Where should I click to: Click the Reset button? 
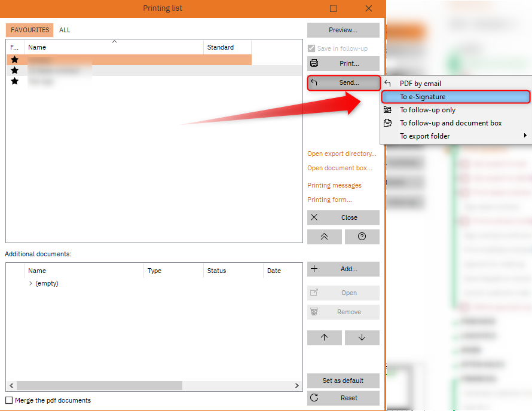point(343,398)
